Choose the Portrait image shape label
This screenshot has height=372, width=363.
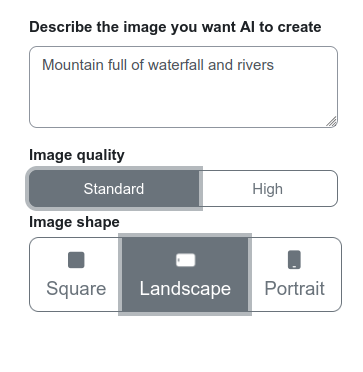point(295,288)
